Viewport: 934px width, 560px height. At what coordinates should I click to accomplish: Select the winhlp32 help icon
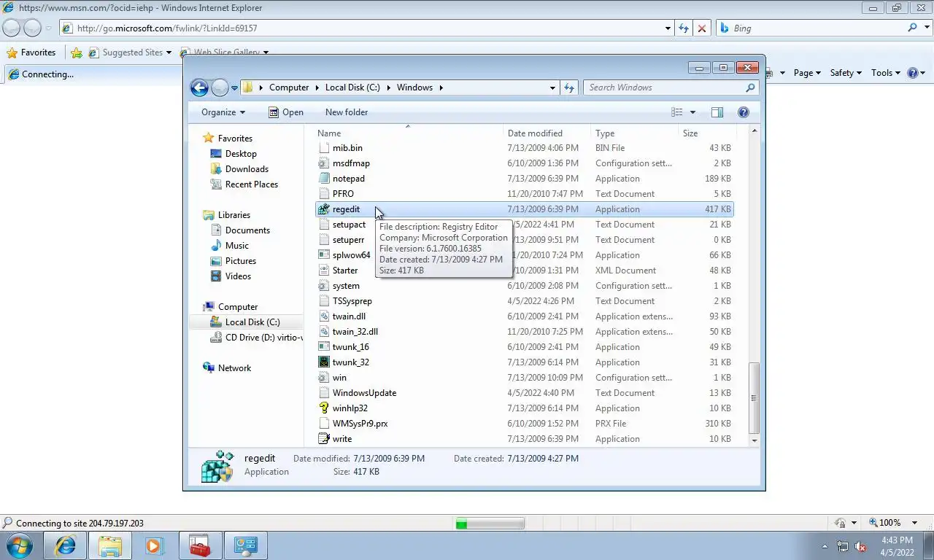pos(325,408)
